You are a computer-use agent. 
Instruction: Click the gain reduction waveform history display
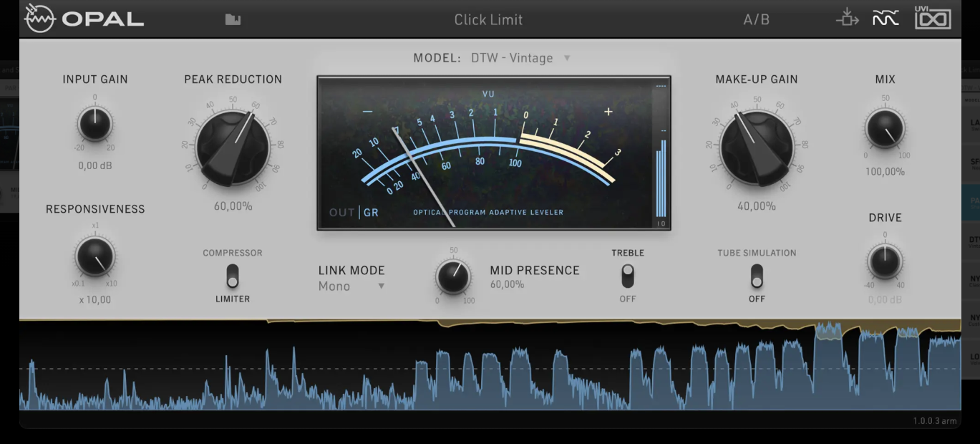point(490,365)
